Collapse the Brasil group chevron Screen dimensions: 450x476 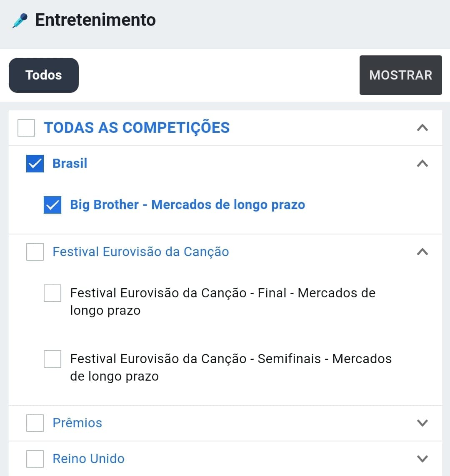coord(422,164)
